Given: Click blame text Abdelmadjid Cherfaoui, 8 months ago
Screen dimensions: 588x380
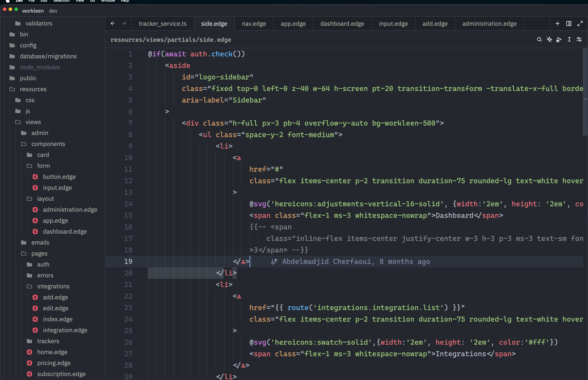Looking at the screenshot, I should [356, 262].
